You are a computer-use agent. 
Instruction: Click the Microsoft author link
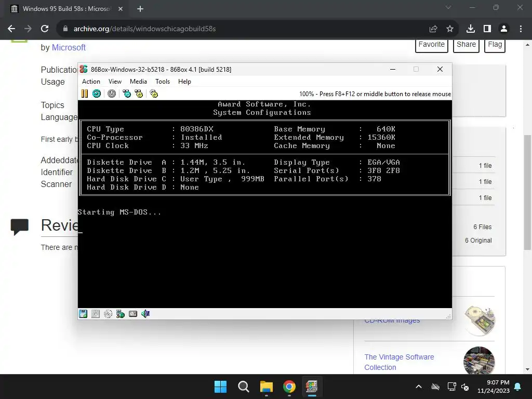click(x=69, y=47)
